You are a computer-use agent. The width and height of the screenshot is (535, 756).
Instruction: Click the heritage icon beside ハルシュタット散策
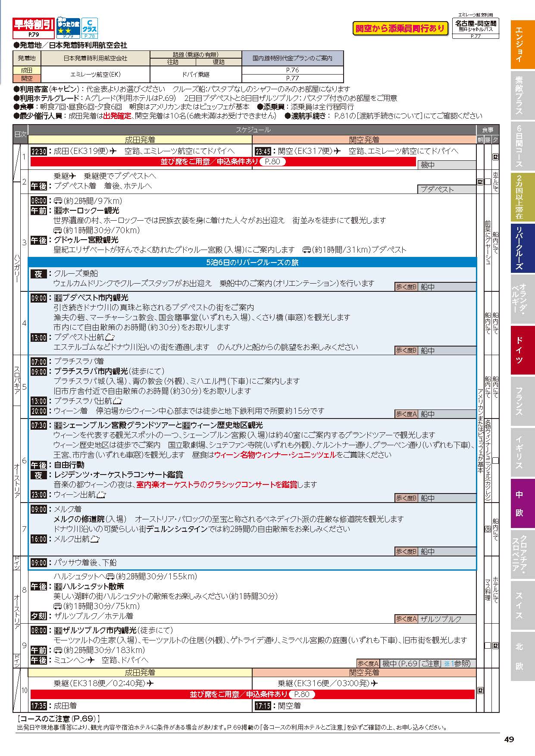click(x=58, y=586)
